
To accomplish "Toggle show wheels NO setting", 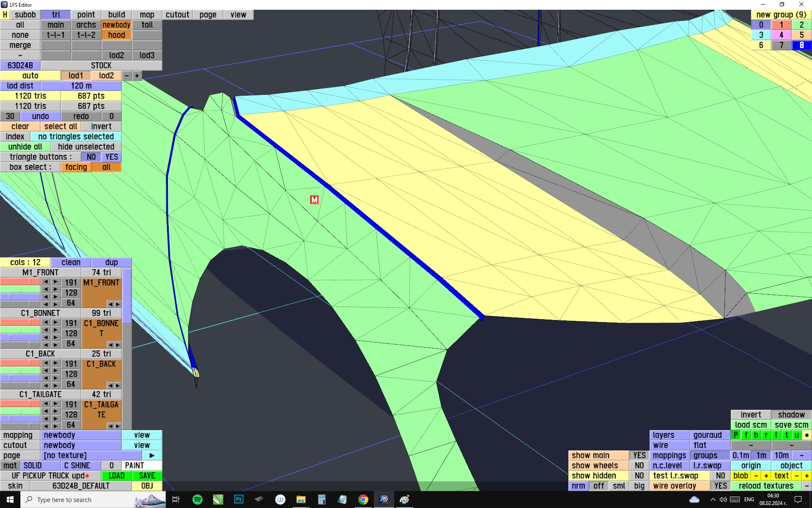I will point(639,466).
